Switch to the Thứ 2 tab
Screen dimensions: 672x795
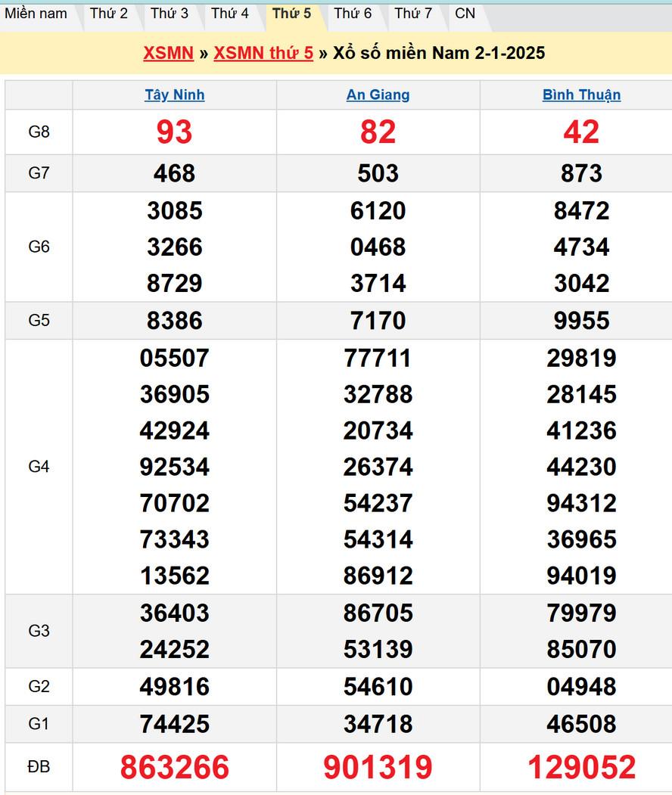point(109,14)
